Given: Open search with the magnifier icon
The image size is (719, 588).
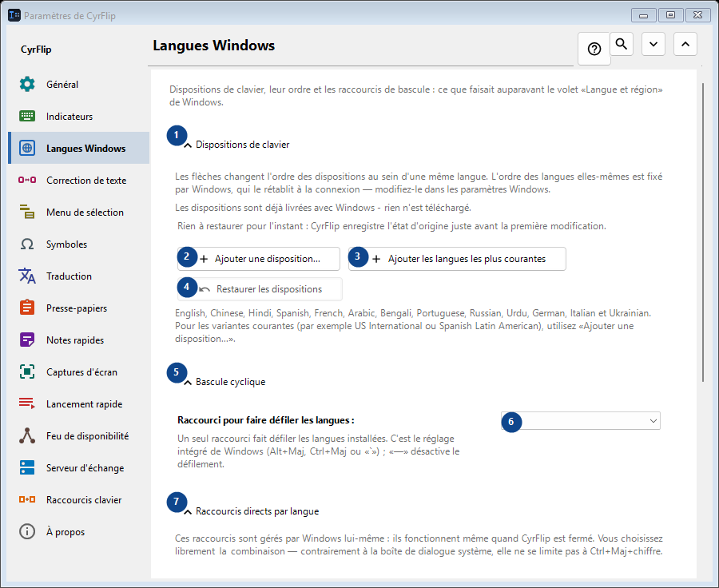Looking at the screenshot, I should (622, 44).
